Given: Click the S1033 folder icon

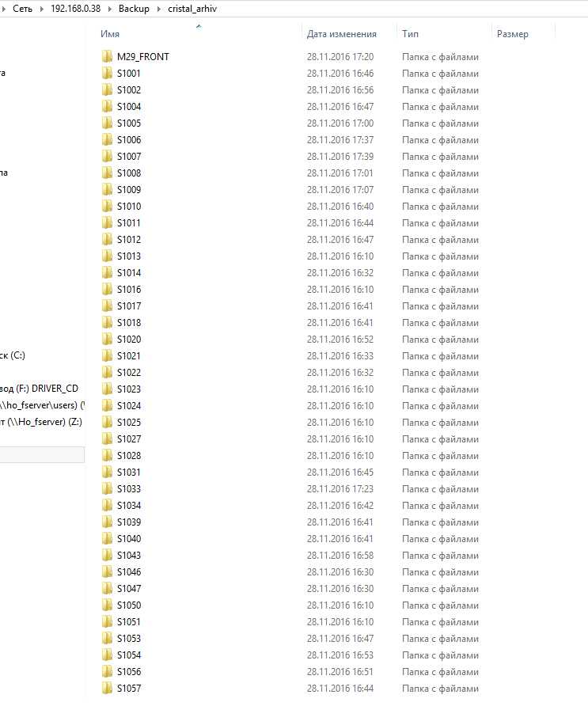Looking at the screenshot, I should click(x=108, y=489).
